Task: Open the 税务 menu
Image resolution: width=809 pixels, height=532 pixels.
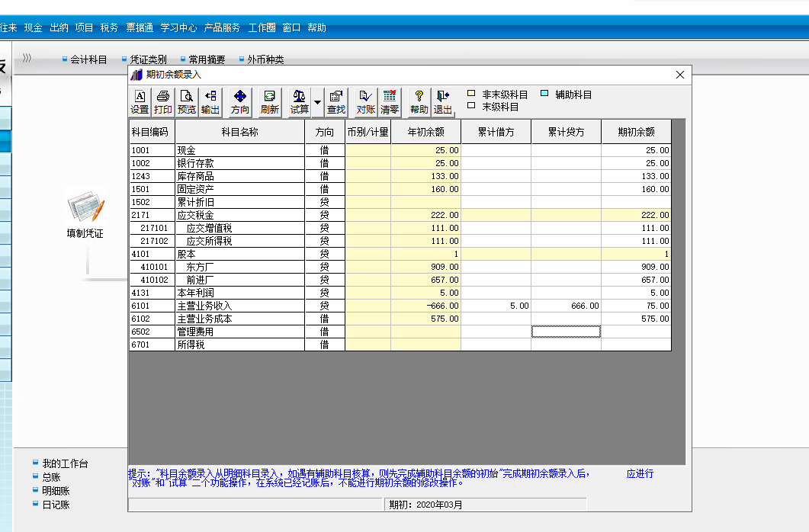Action: pos(109,28)
